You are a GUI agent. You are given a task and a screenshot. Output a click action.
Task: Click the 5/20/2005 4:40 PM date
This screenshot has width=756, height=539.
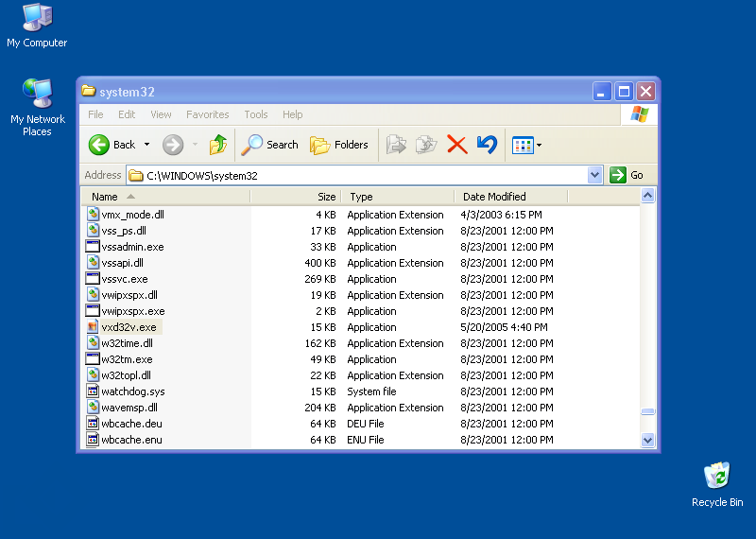(504, 327)
